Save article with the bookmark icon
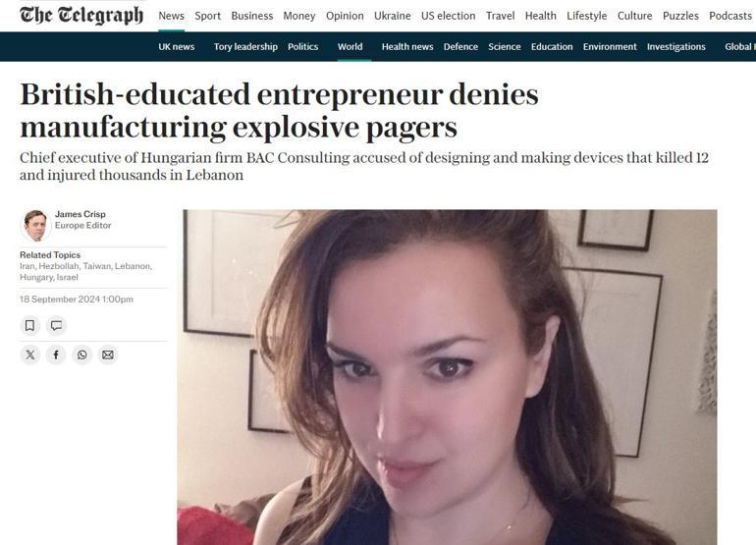 tap(29, 326)
